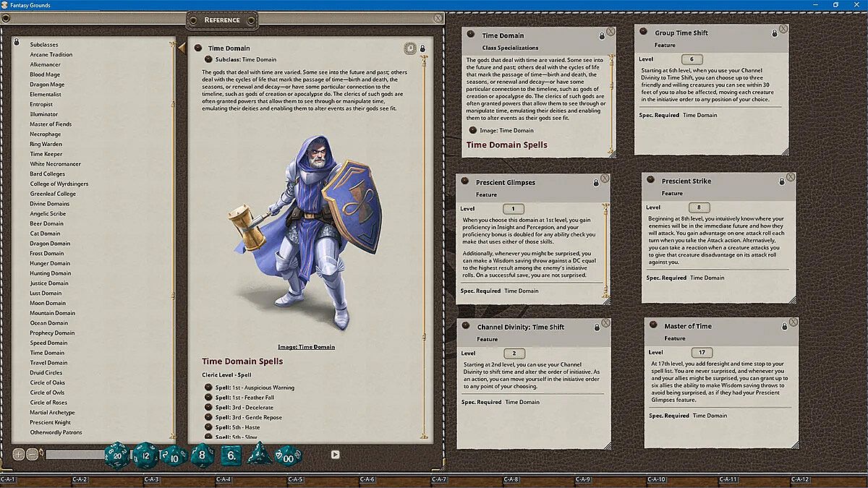Close the Prescient Strike card
Screen dimensions: 868x488
[791, 177]
